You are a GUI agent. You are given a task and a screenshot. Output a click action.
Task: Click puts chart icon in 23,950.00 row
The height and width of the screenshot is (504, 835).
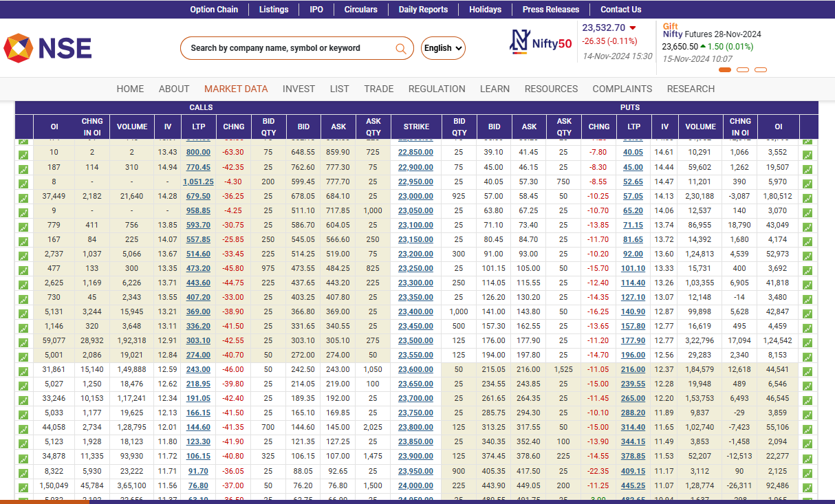click(x=807, y=472)
